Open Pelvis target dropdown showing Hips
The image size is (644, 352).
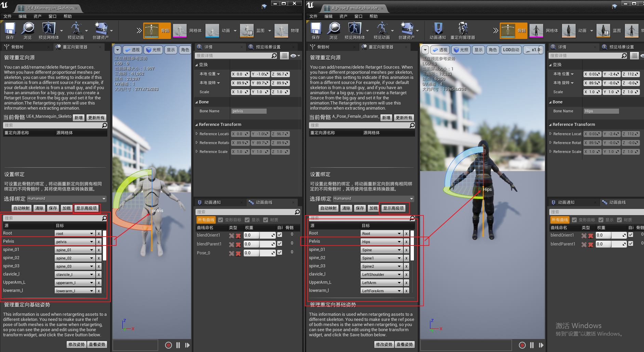(x=381, y=242)
